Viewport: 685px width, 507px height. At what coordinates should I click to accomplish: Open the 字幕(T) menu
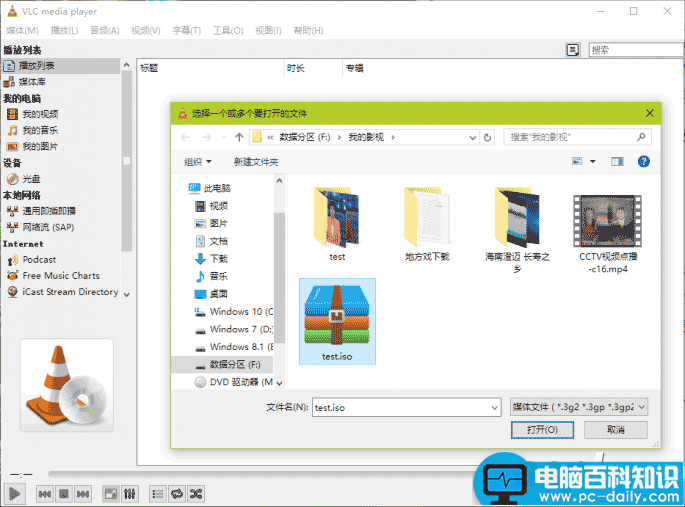187,31
